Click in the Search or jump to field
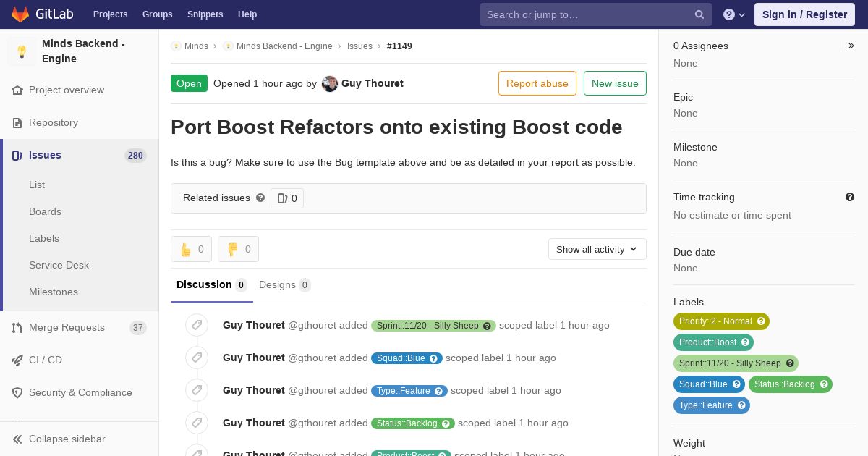Viewport: 868px width, 456px height. click(586, 14)
